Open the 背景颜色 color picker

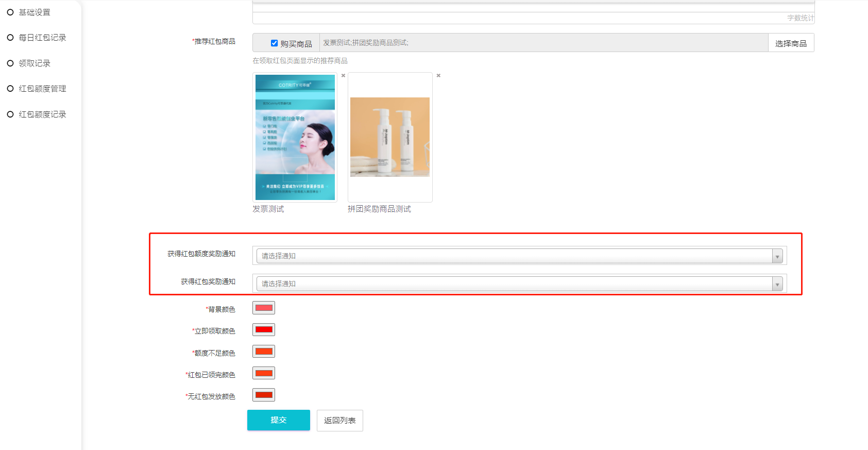[x=264, y=308]
